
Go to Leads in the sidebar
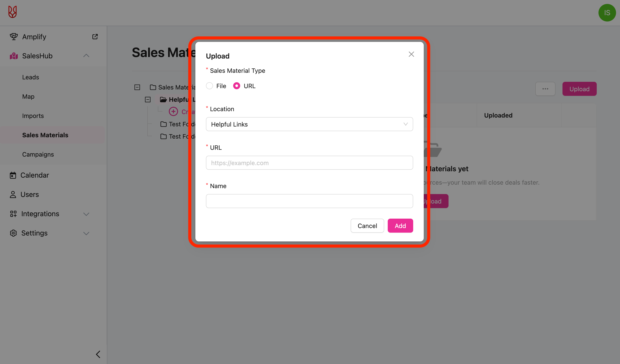pos(31,77)
